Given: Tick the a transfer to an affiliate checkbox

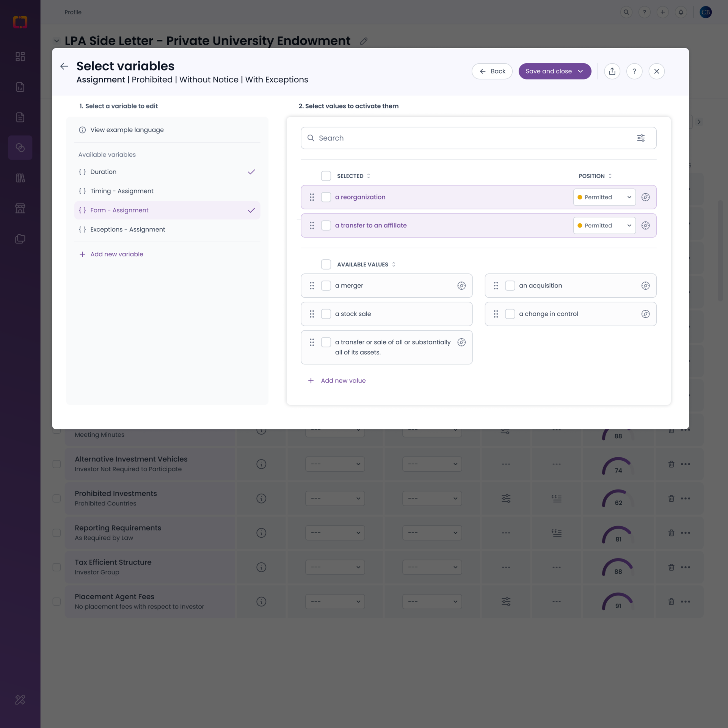Looking at the screenshot, I should (x=326, y=226).
